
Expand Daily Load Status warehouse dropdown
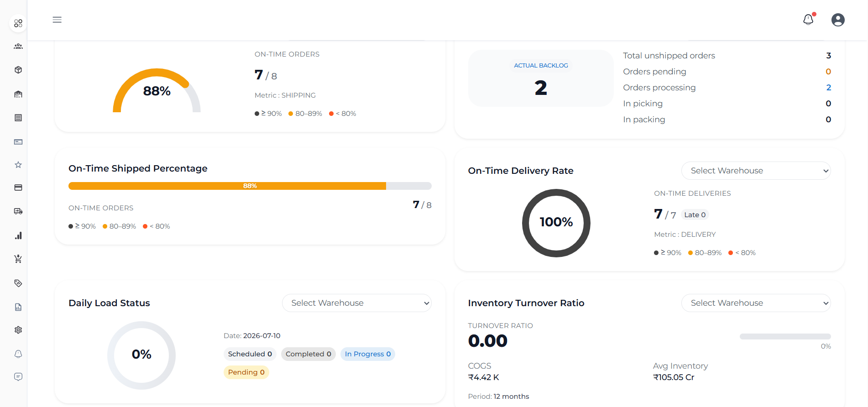pos(356,303)
